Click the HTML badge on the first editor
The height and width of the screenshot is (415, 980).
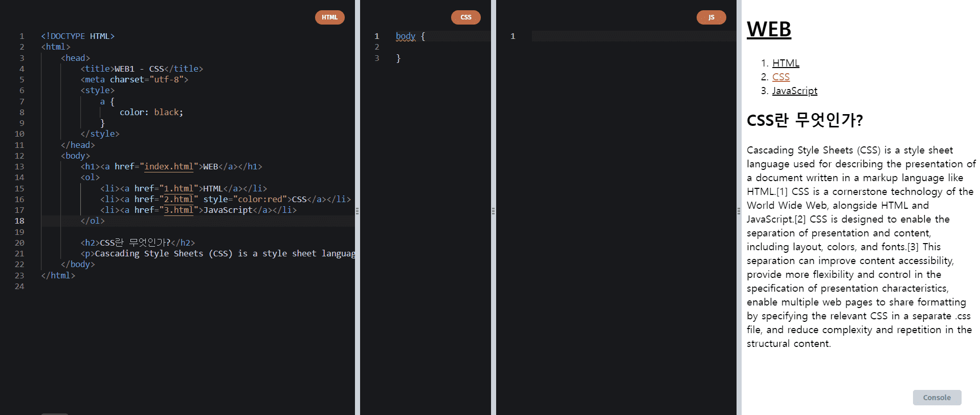tap(330, 17)
